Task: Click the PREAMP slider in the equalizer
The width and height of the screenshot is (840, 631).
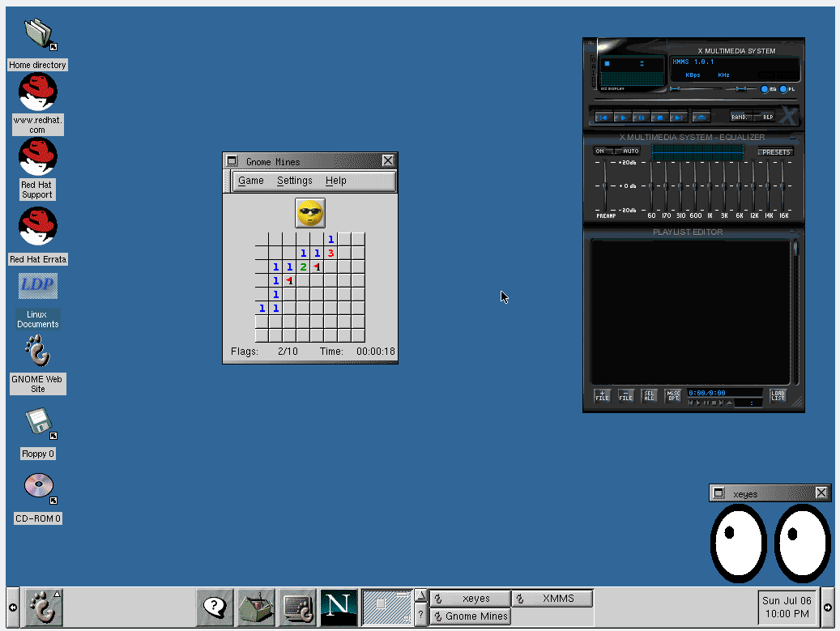Action: [x=605, y=186]
